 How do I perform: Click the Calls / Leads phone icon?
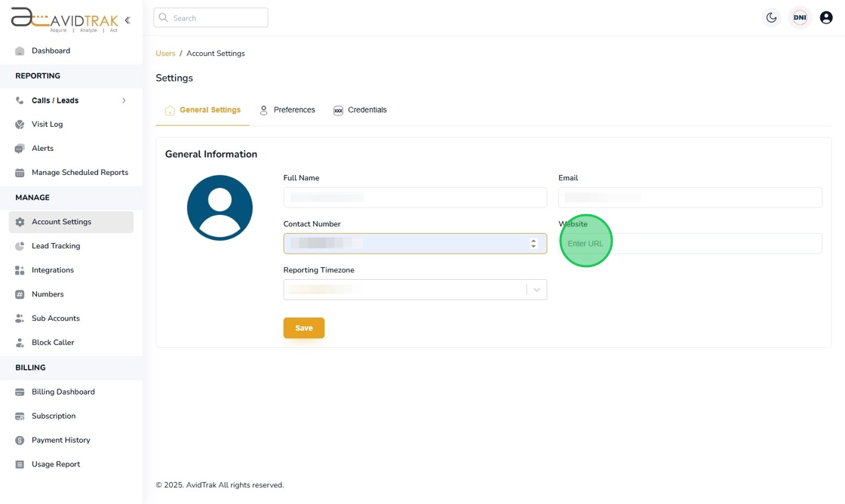(x=20, y=101)
